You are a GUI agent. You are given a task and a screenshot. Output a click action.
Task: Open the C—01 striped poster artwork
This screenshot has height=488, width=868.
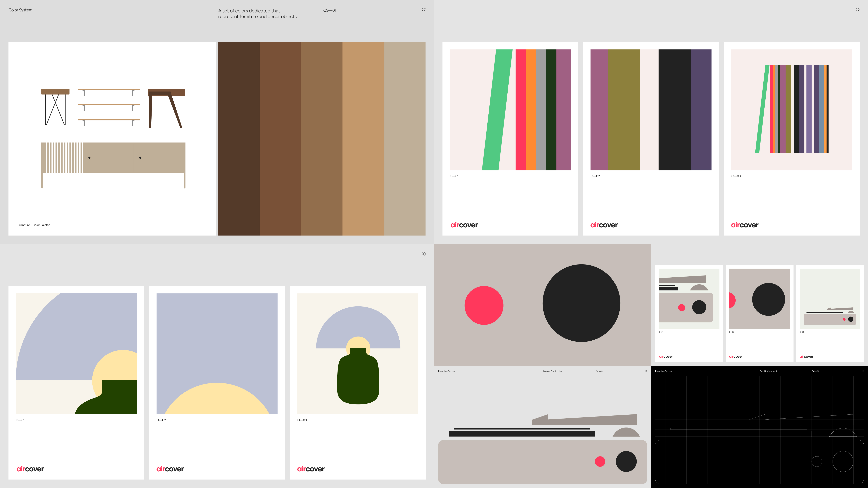point(510,110)
